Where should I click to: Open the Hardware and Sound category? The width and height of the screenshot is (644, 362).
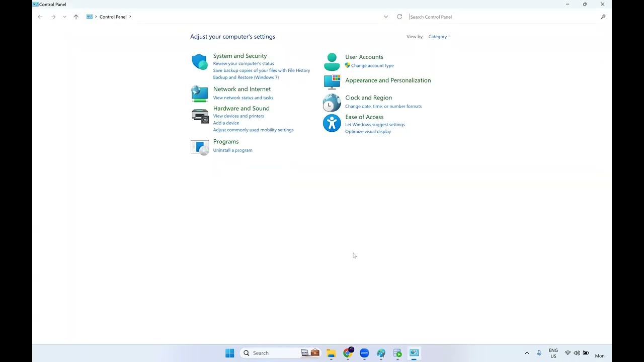[x=242, y=108]
